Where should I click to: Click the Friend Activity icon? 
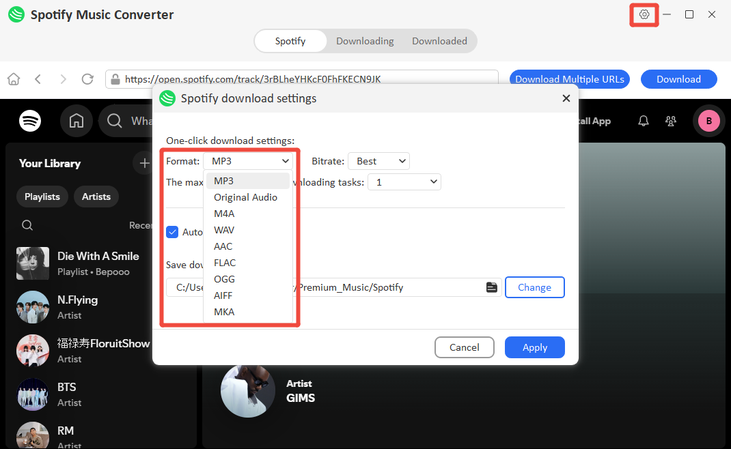(x=671, y=121)
